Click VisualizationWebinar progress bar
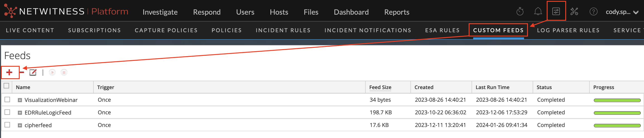 617,100
